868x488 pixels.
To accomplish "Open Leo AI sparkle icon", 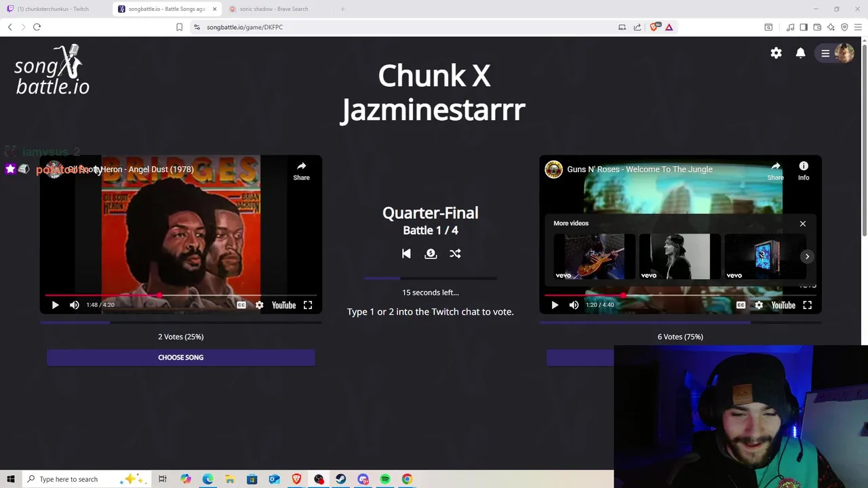I will [x=831, y=27].
